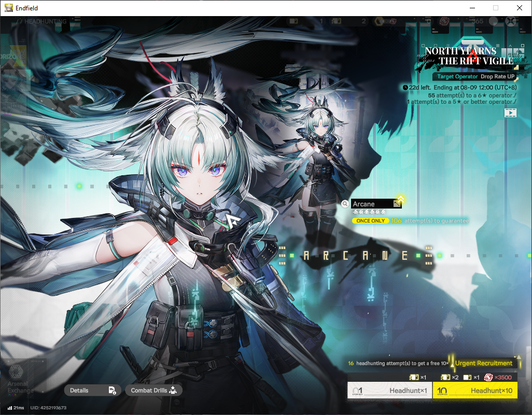Screen dimensions: 532x415
Task: Click the Target Operator Drop Rate UP label
Action: tap(475, 77)
